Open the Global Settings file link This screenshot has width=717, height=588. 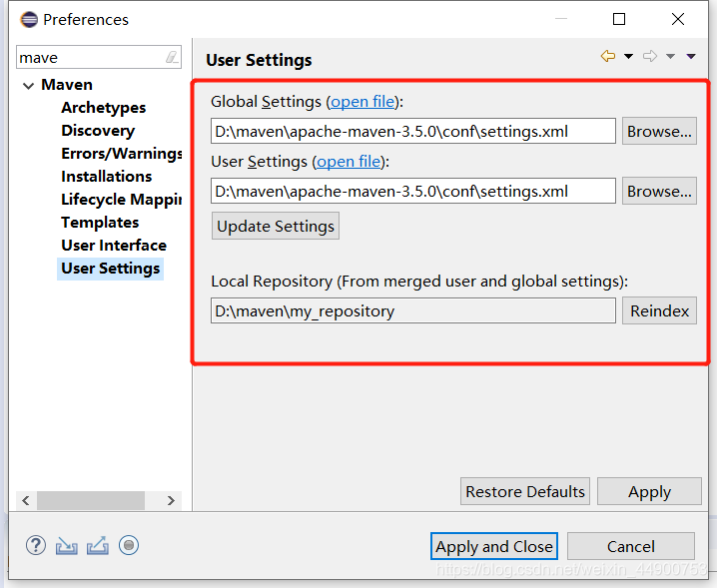(362, 102)
